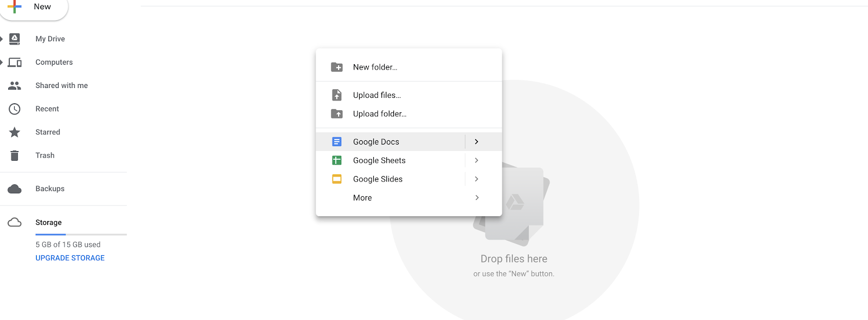The width and height of the screenshot is (868, 320).
Task: Select Upload files… menu entry
Action: pos(409,95)
